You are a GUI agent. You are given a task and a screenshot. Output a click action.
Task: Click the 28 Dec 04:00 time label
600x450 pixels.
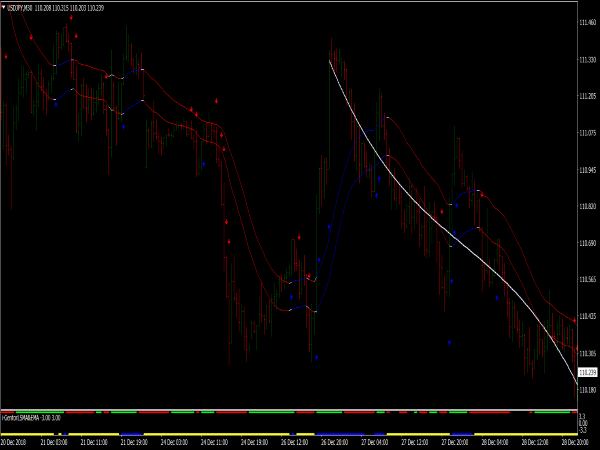point(495,442)
